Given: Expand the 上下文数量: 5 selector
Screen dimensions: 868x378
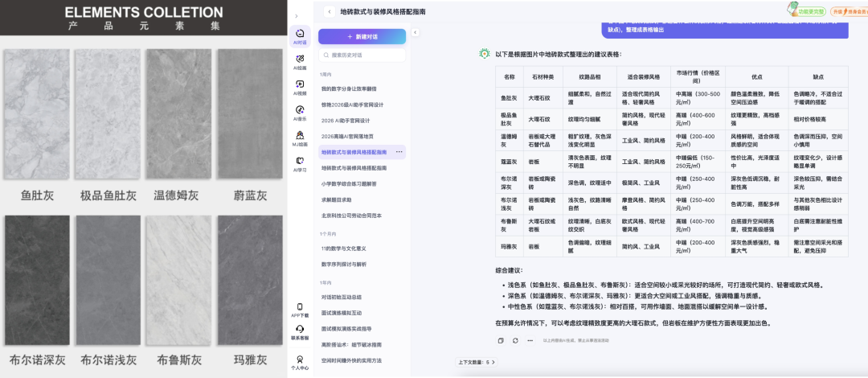Looking at the screenshot, I should [x=477, y=363].
